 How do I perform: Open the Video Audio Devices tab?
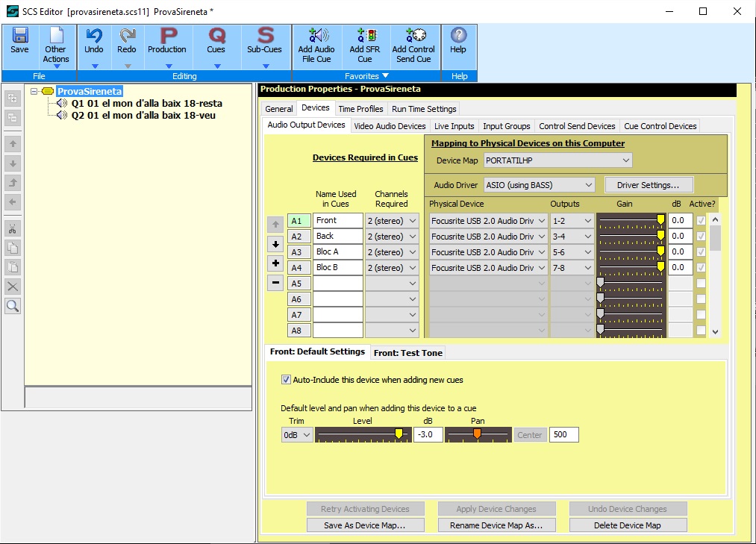pyautogui.click(x=390, y=126)
